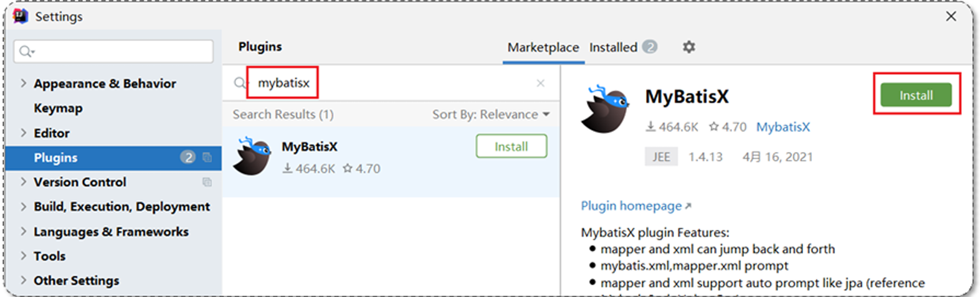Click the version number 1.4.13

[x=705, y=157]
